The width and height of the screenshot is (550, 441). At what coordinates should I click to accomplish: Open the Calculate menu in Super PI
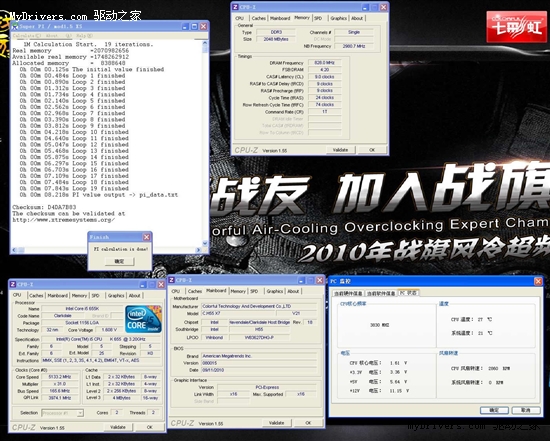point(27,36)
